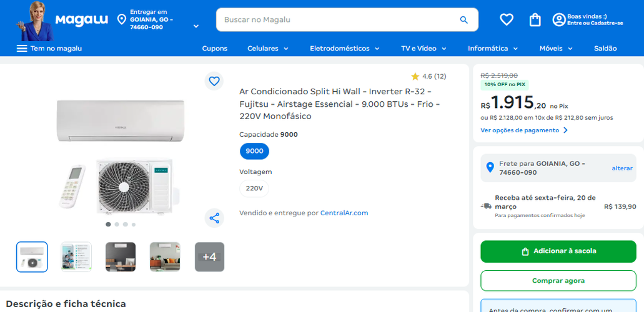Open Tem no magalu menu
This screenshot has width=644, height=312.
49,49
